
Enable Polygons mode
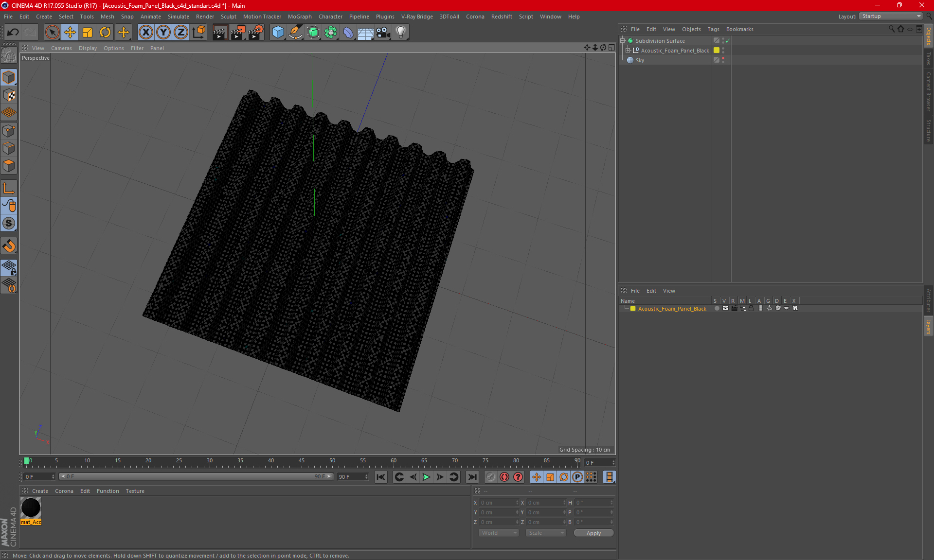(x=9, y=166)
